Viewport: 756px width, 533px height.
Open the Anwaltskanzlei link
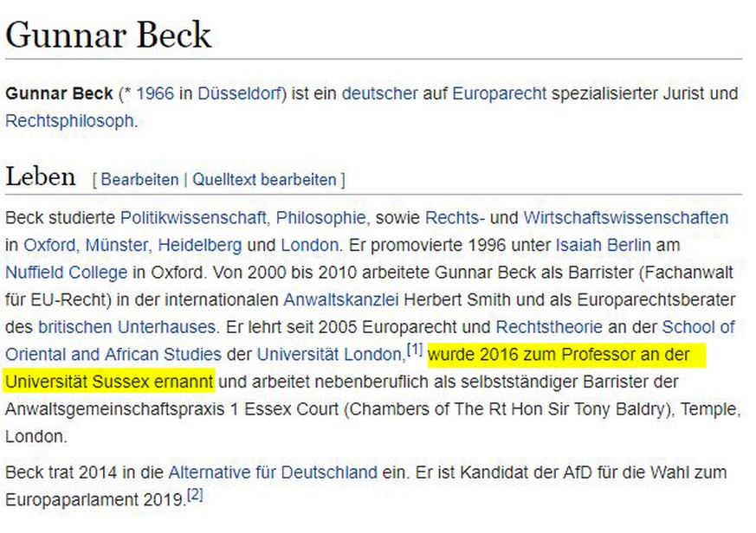tap(341, 299)
